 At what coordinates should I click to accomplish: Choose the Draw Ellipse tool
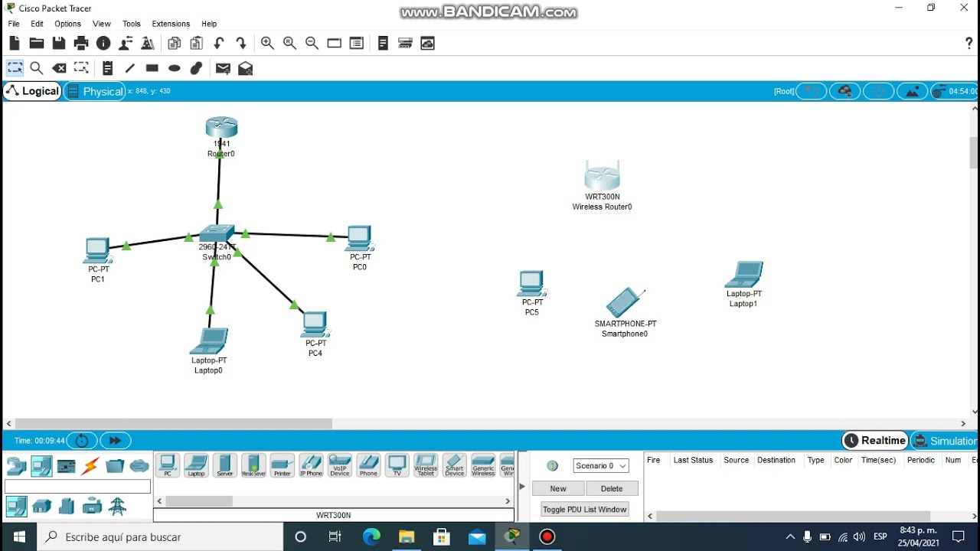pos(175,68)
